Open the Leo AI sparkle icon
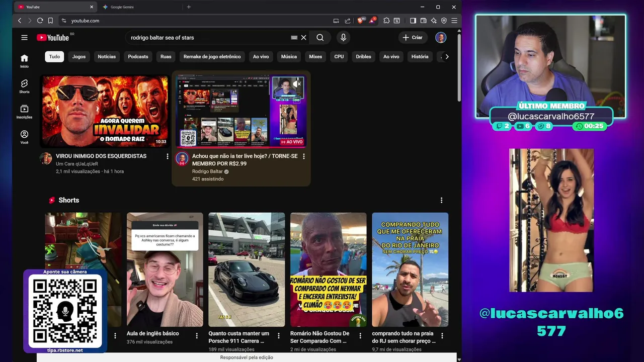This screenshot has width=644, height=362. tap(434, 21)
